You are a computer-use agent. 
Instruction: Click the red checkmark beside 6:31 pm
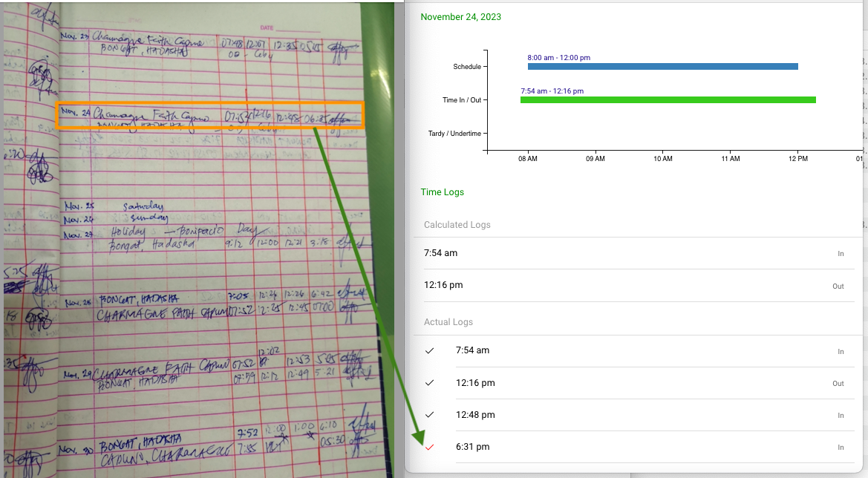429,447
